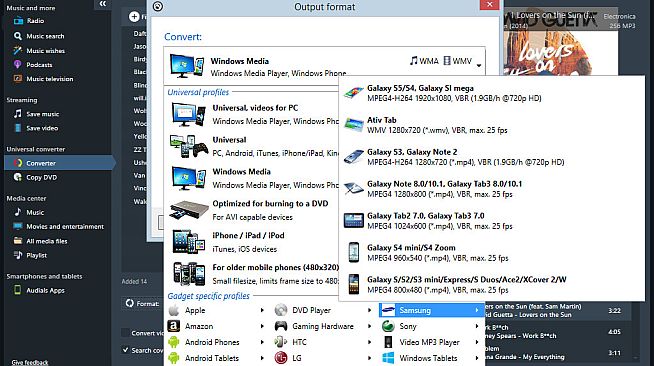Select the Work B**ch track row

point(558,331)
